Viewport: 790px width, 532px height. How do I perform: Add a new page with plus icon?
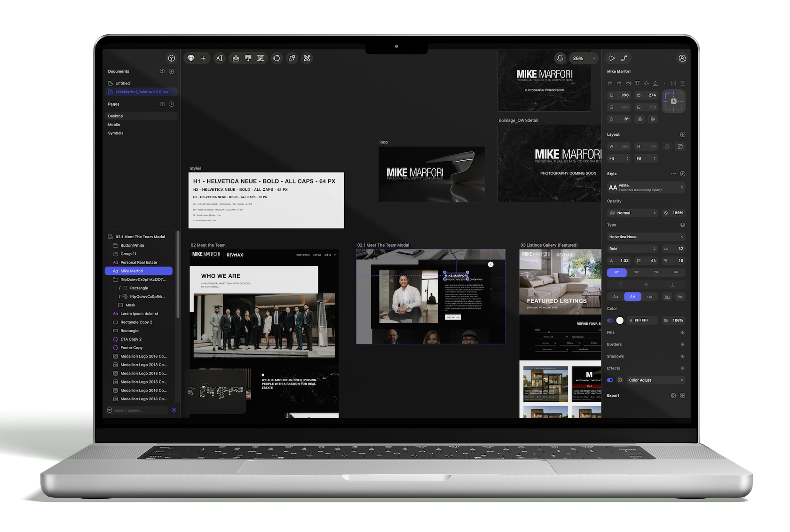172,104
